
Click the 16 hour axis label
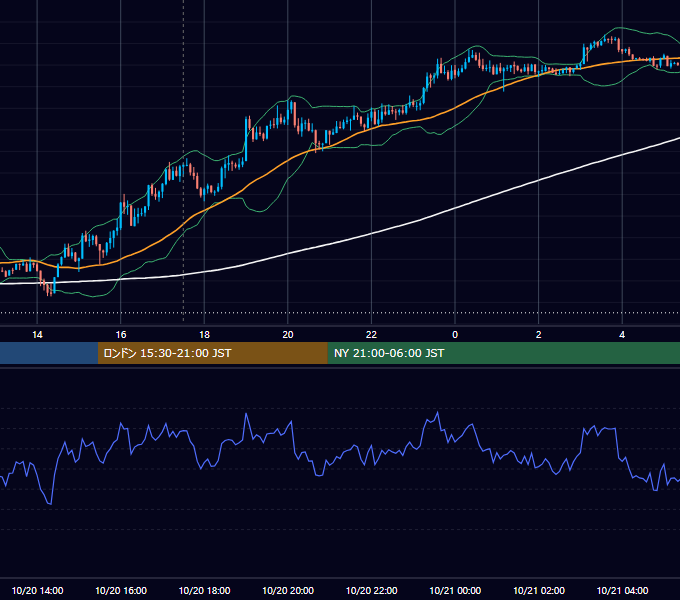click(121, 335)
